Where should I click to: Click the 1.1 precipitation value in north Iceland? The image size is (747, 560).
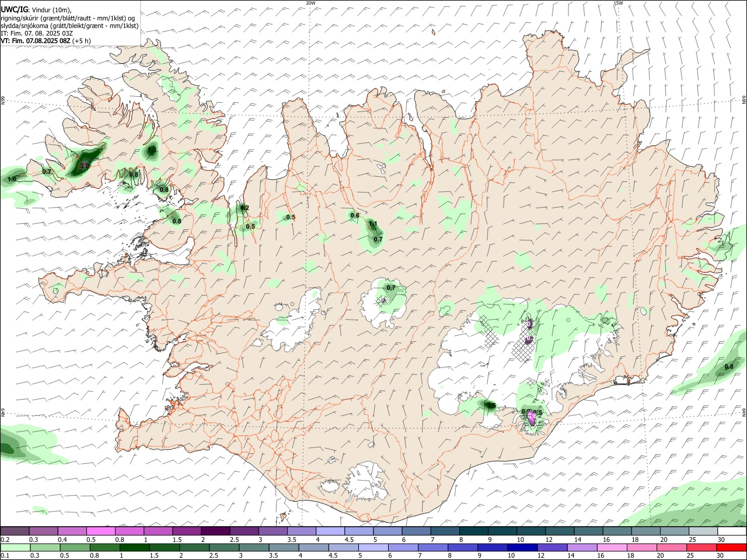[x=373, y=223]
